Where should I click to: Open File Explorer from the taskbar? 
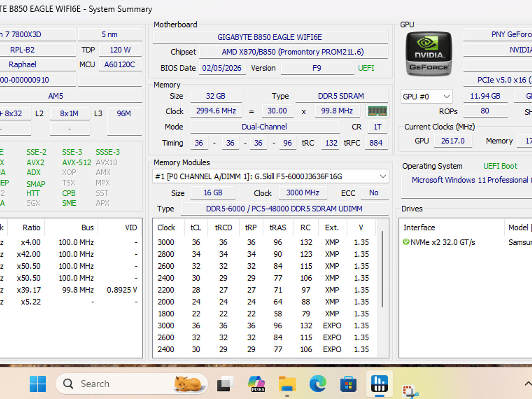tap(287, 384)
